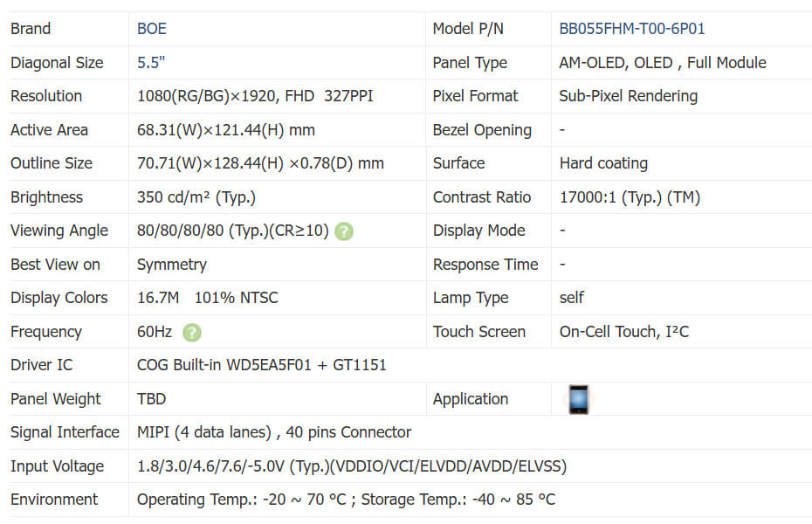The height and width of the screenshot is (524, 812).
Task: Click the question mark icon next to 60Hz
Action: 192,332
